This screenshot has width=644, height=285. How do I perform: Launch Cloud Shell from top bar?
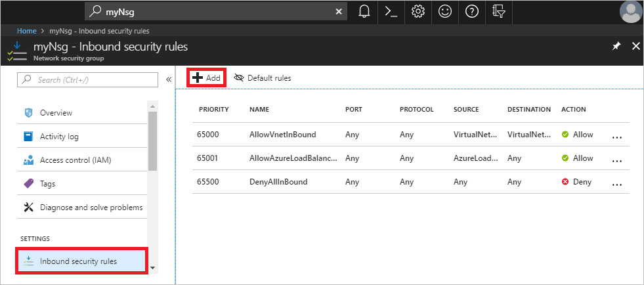(391, 12)
